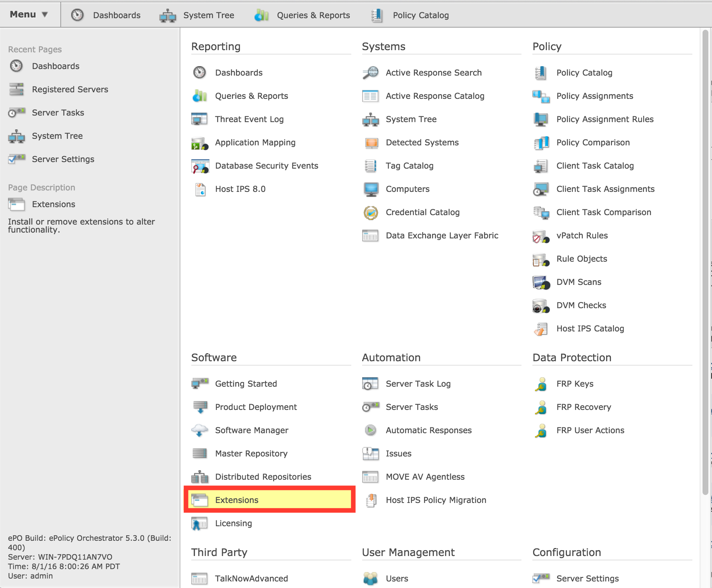Open Product Deployment icon
The image size is (712, 588).
pos(200,407)
